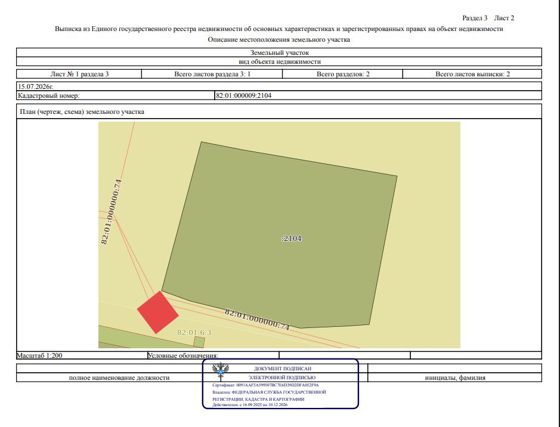Click the eagle emblem in the signature stamp
Viewport: 560px width, 427px height.
tap(221, 372)
